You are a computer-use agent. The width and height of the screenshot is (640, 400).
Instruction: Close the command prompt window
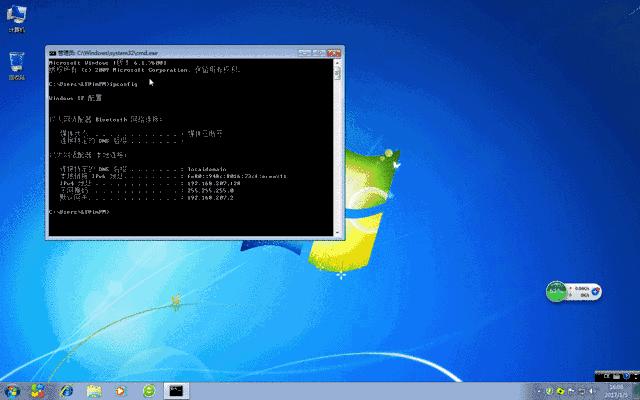point(332,50)
